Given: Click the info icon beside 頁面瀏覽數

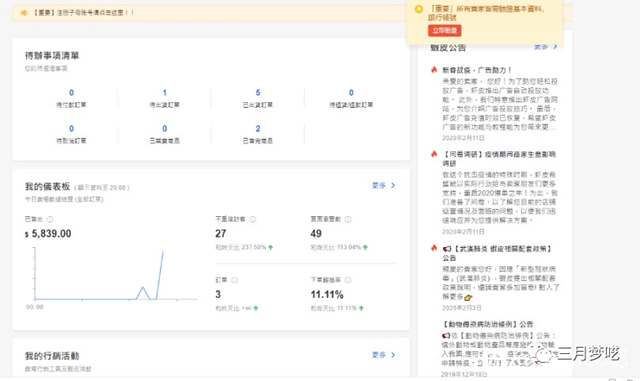Looking at the screenshot, I should click(x=348, y=219).
